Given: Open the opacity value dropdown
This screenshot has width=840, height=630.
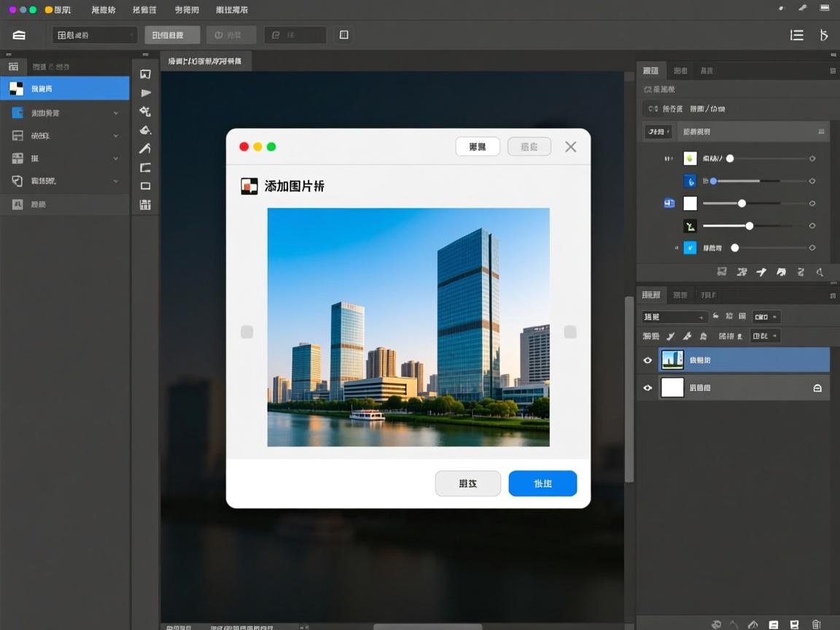Looking at the screenshot, I should pos(766,316).
